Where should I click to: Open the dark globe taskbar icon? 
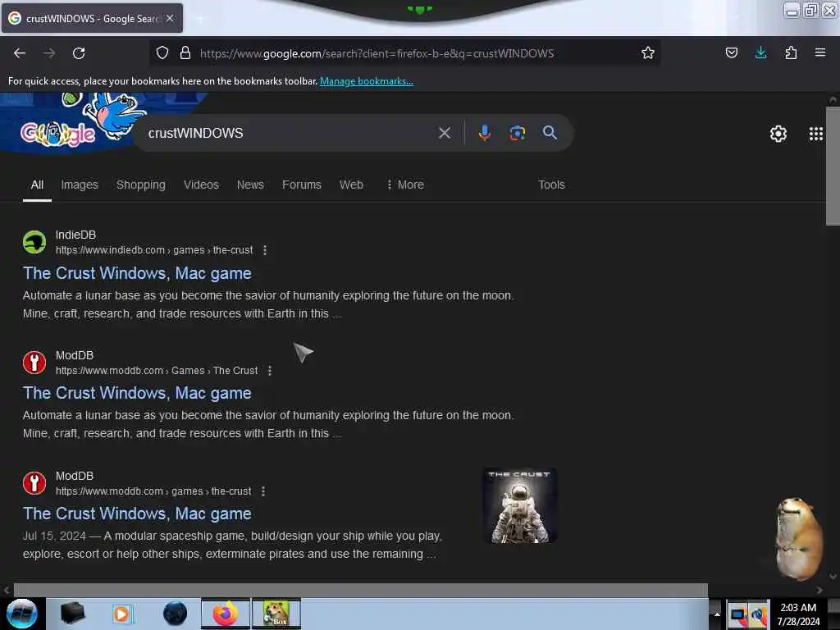(176, 614)
